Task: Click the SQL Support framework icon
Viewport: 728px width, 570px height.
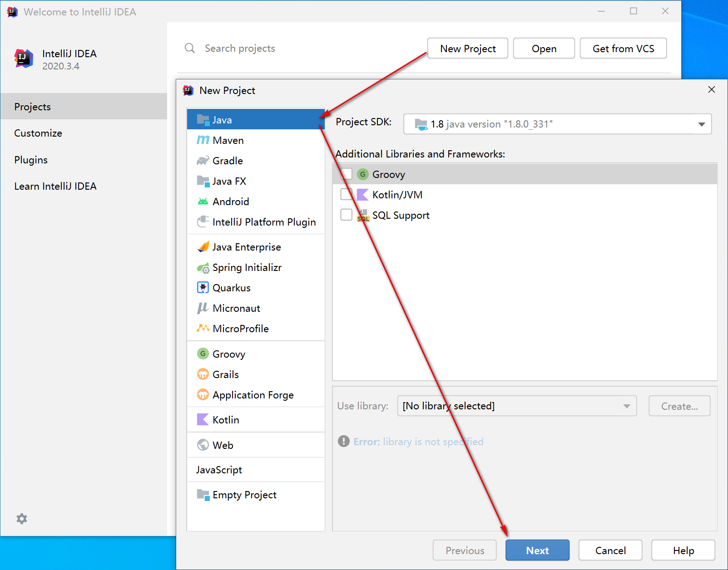Action: click(x=363, y=215)
